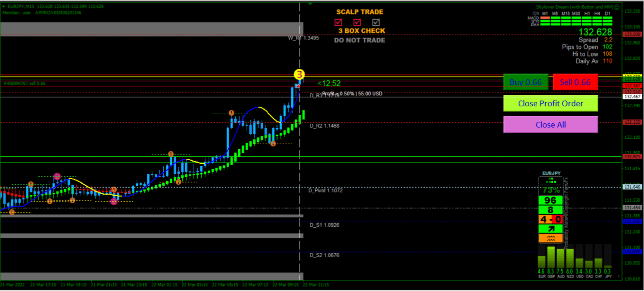Click the green chart shift triangle at top

[x=311, y=3]
